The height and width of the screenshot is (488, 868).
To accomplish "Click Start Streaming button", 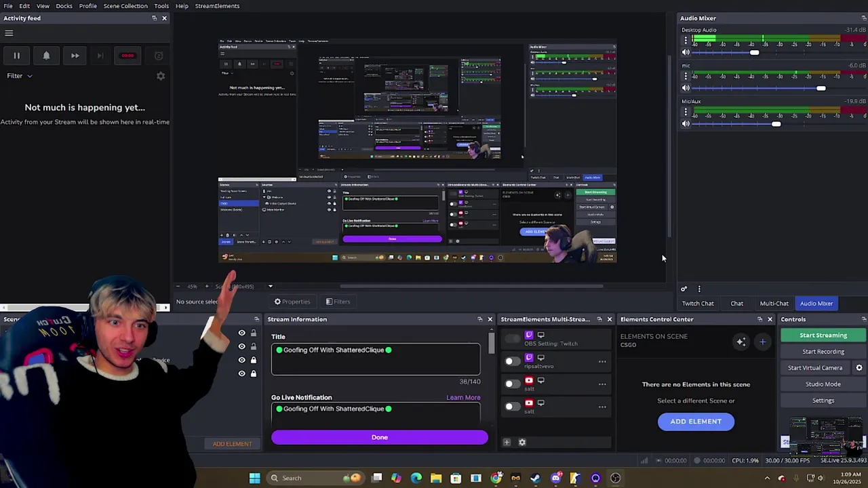I will (823, 335).
